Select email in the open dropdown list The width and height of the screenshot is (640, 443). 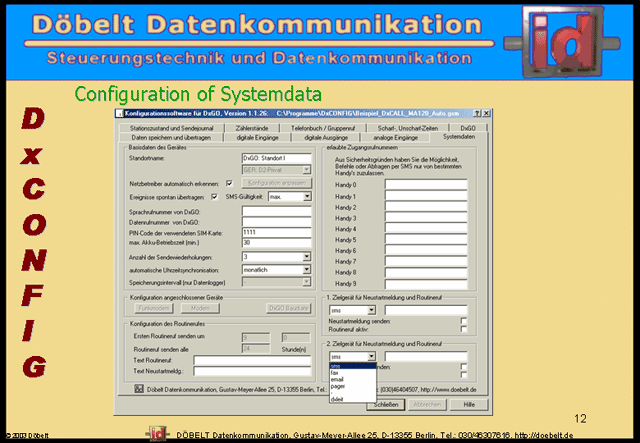[353, 379]
